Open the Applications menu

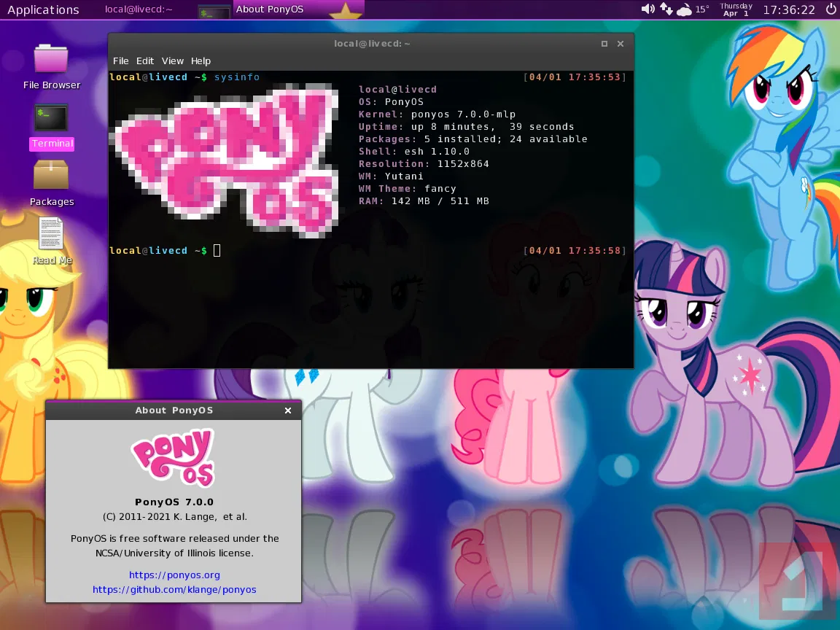44,9
